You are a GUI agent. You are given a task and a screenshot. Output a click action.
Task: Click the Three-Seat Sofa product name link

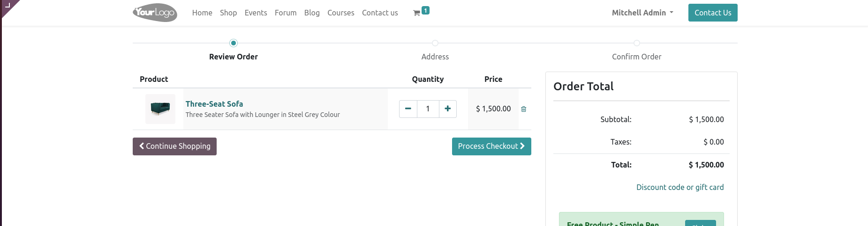click(x=214, y=104)
